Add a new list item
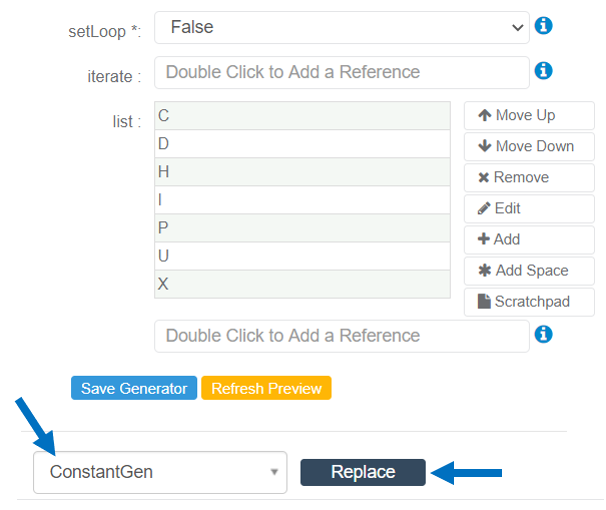The height and width of the screenshot is (510, 606). (x=529, y=239)
